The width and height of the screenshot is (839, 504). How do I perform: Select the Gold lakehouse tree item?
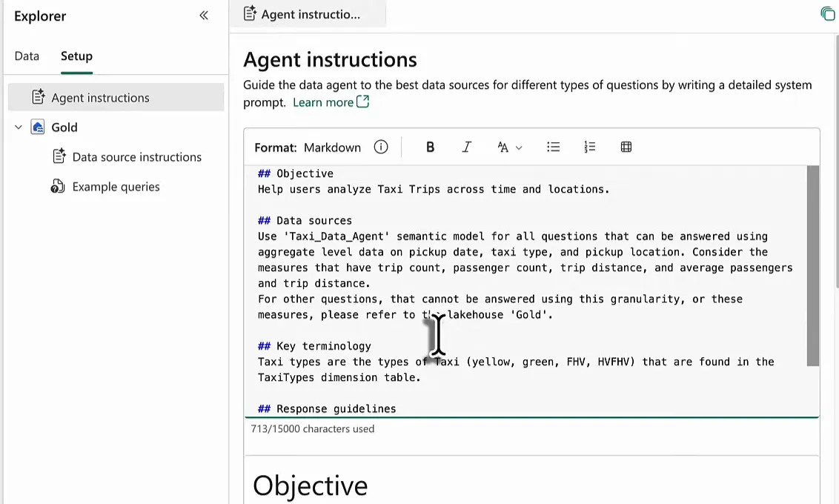pos(64,127)
